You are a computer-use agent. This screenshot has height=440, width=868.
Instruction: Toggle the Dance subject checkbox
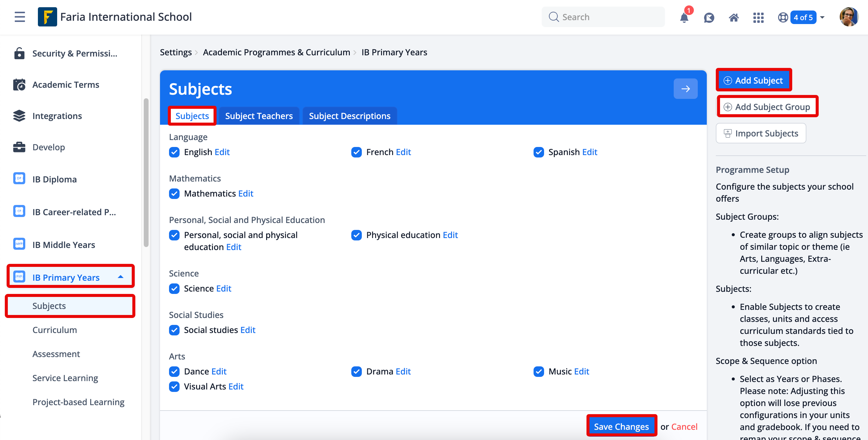(x=174, y=371)
